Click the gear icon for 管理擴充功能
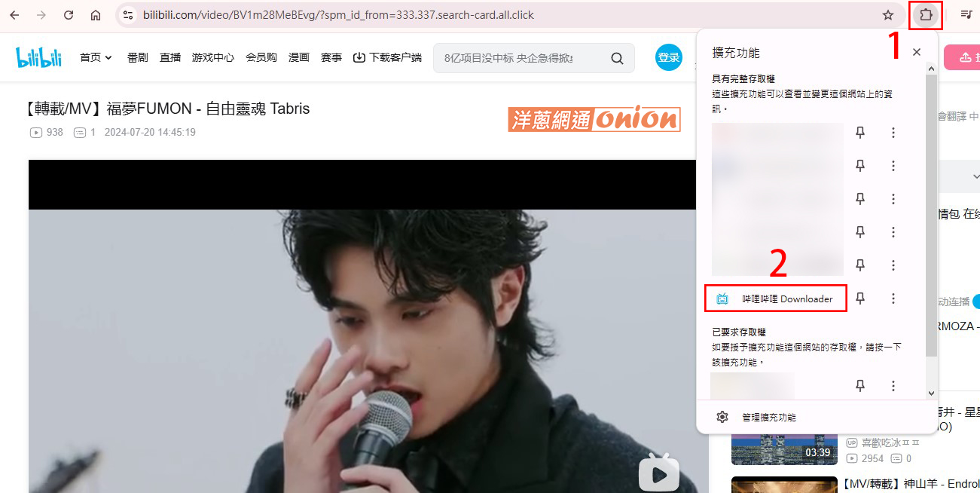Image resolution: width=980 pixels, height=493 pixels. click(x=722, y=417)
